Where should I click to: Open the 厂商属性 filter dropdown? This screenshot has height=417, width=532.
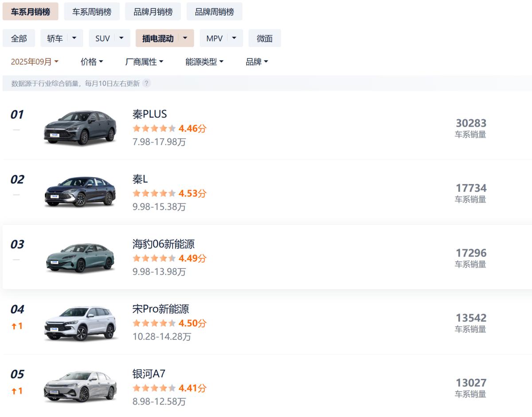pos(144,62)
